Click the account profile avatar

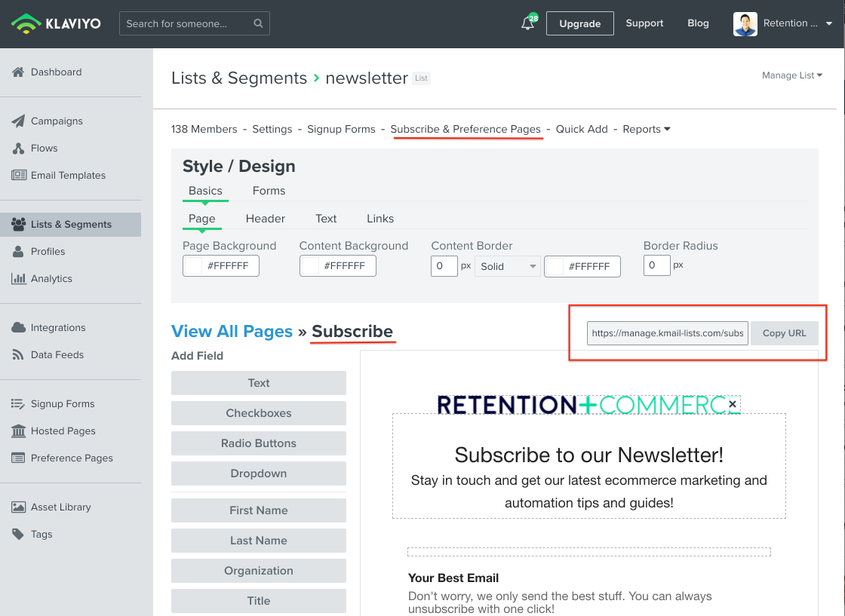(x=745, y=23)
